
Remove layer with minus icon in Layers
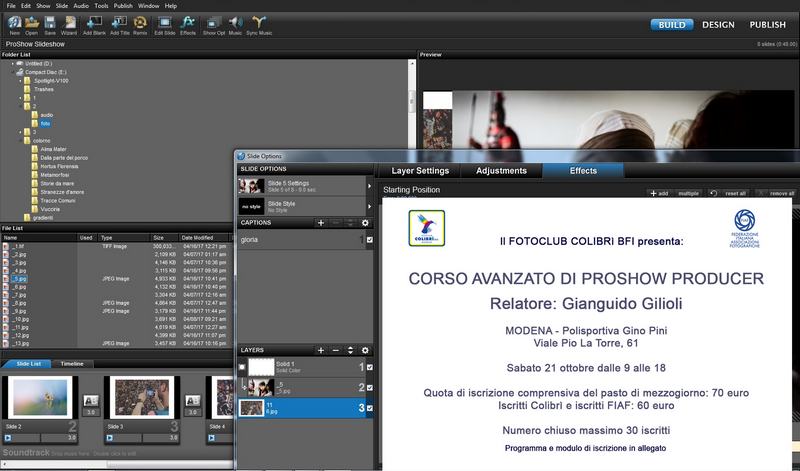[x=335, y=350]
